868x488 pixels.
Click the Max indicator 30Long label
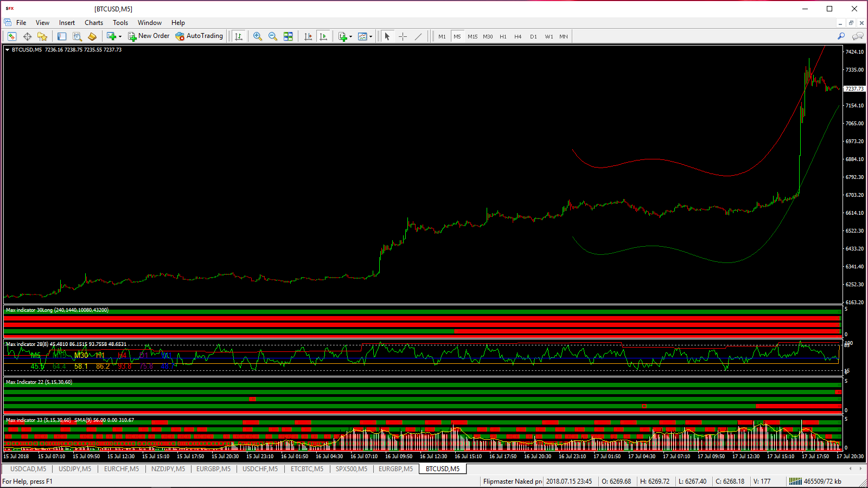pyautogui.click(x=57, y=310)
